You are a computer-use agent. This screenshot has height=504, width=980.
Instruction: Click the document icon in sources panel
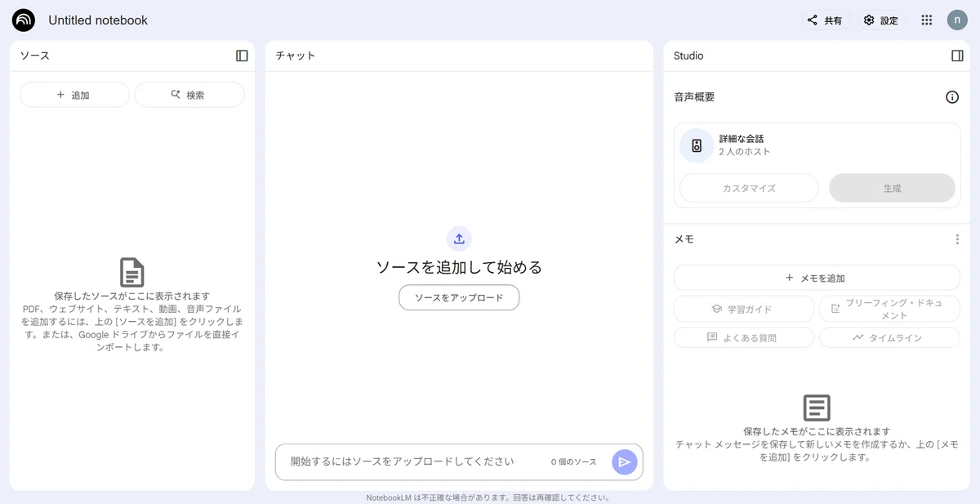click(132, 273)
